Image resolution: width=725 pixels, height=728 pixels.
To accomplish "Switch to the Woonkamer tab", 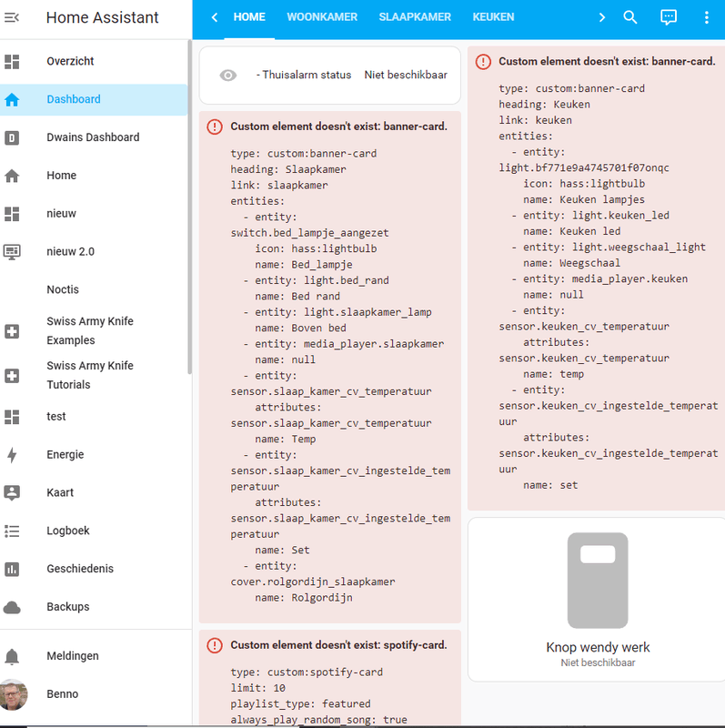I will (x=322, y=17).
